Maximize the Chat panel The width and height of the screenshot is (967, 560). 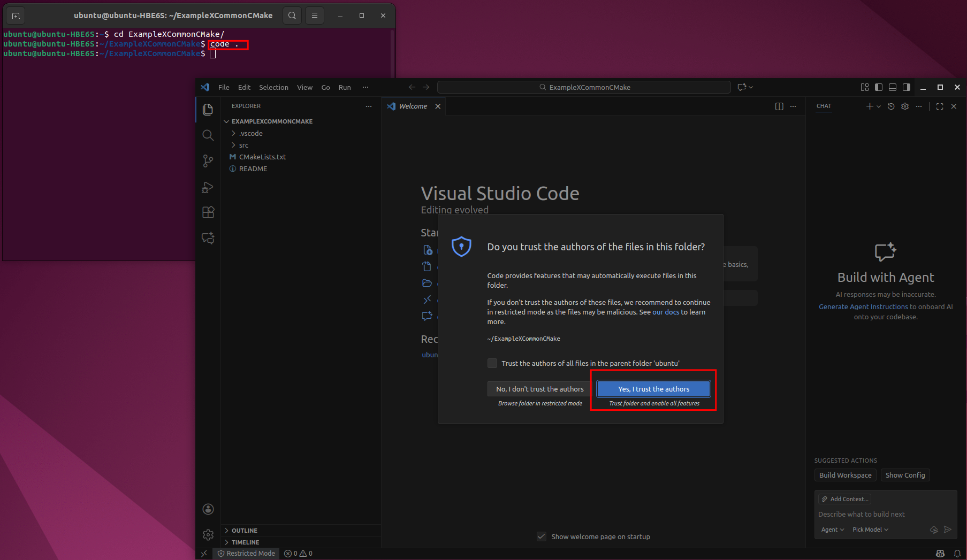click(x=940, y=106)
